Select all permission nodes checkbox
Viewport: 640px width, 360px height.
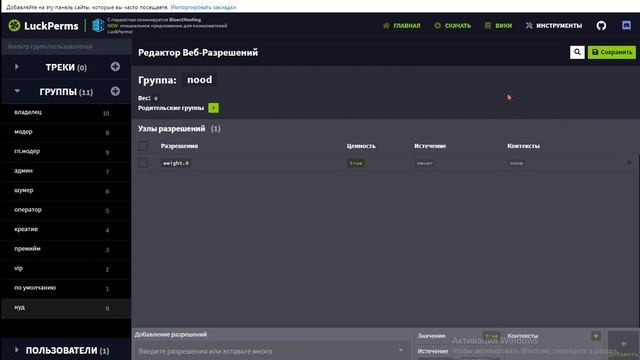point(143,146)
